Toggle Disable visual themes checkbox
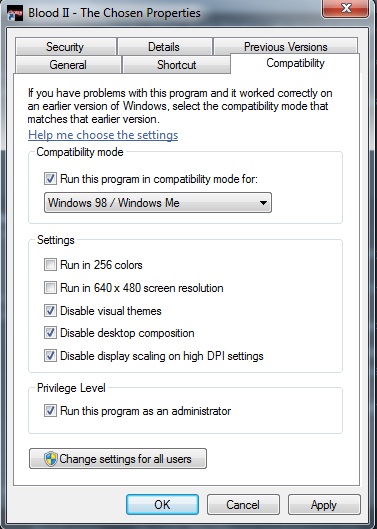 coord(50,310)
